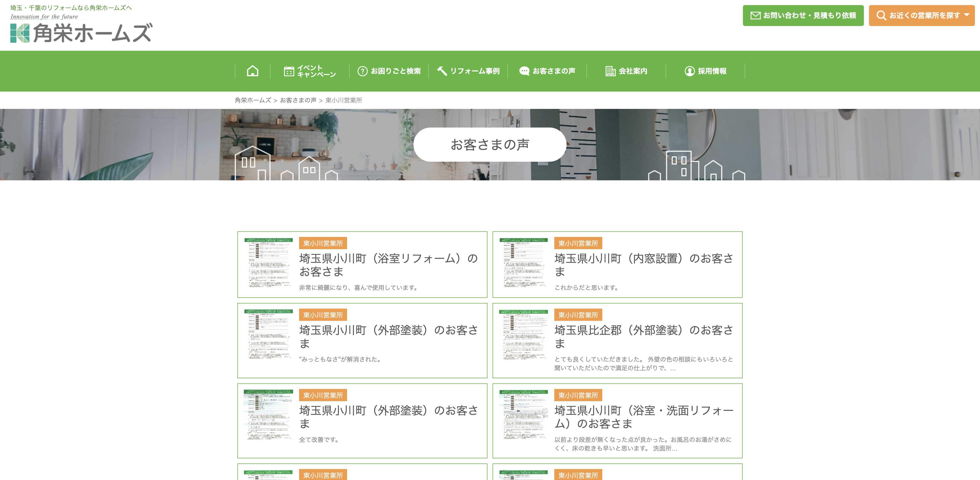Screen dimensions: 980x480
Task: Click the 角栄ホームズ breadcrumb link
Action: [253, 100]
